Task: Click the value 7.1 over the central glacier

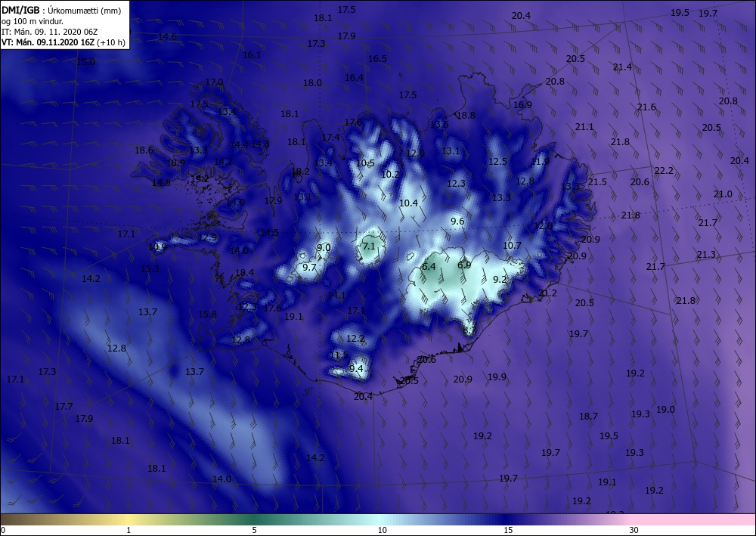Action: coord(369,246)
